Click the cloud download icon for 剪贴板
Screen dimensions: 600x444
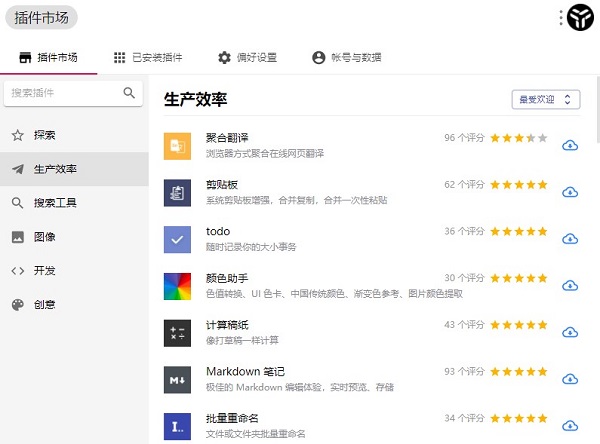pos(570,192)
